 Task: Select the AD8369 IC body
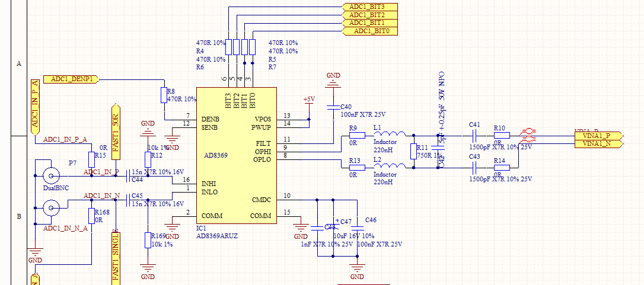tap(237, 156)
